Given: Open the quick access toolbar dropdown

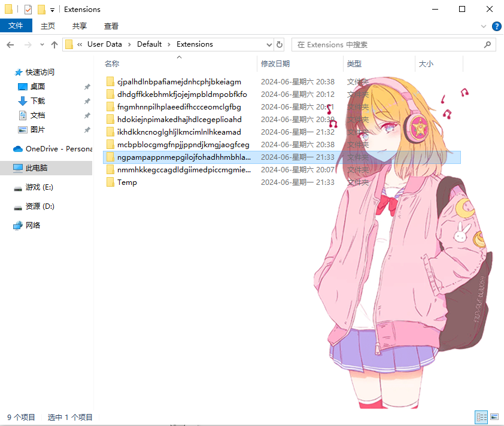Looking at the screenshot, I should click(53, 10).
